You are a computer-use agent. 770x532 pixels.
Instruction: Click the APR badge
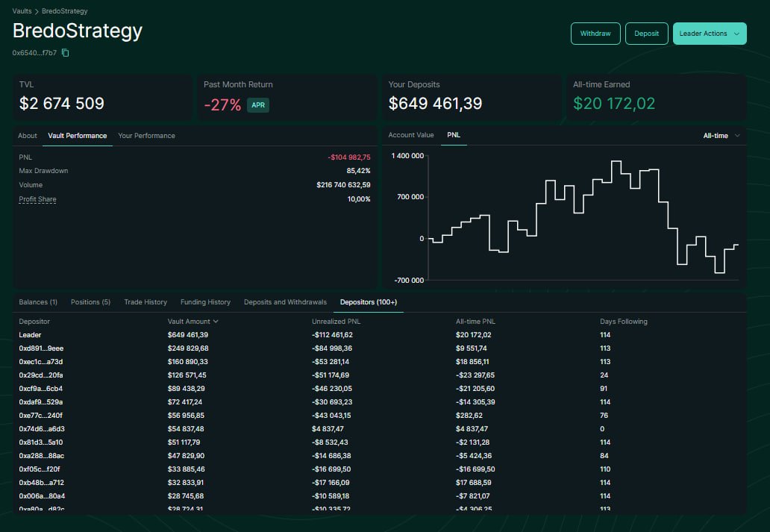(258, 104)
